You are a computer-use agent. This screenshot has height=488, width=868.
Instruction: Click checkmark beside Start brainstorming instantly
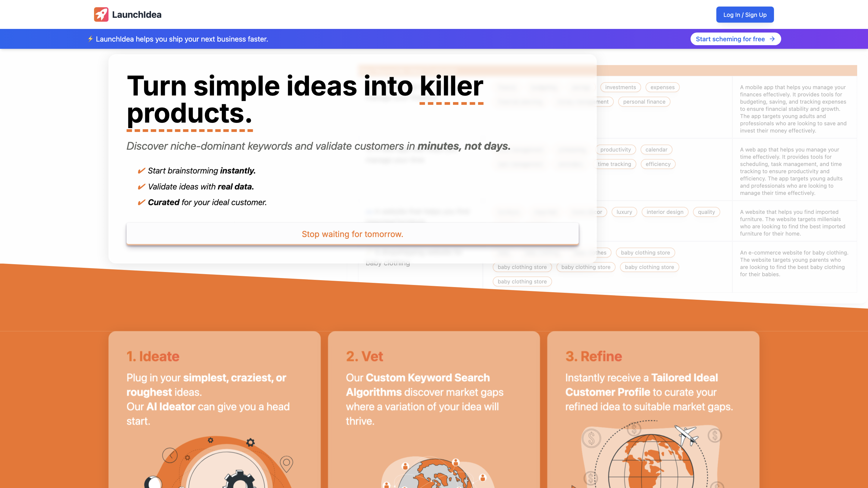[x=142, y=171]
